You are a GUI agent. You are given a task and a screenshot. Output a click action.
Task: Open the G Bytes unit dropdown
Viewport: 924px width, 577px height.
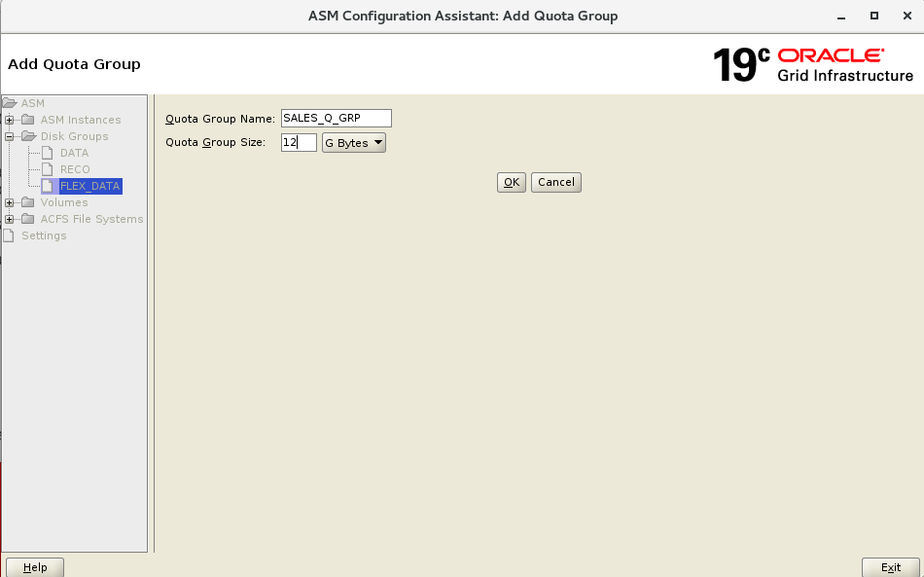click(x=354, y=143)
